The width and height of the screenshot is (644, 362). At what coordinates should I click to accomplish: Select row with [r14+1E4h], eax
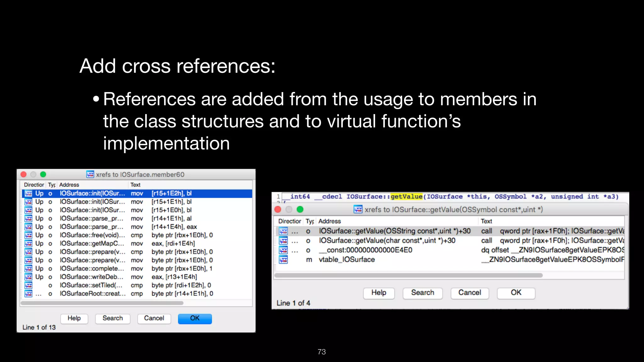click(x=137, y=227)
